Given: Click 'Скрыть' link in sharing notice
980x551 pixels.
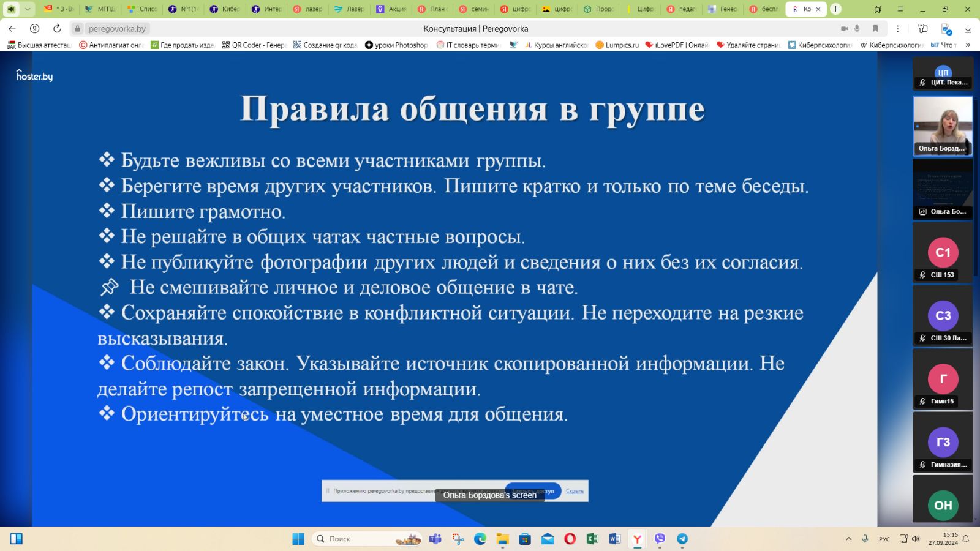Looking at the screenshot, I should tap(575, 490).
